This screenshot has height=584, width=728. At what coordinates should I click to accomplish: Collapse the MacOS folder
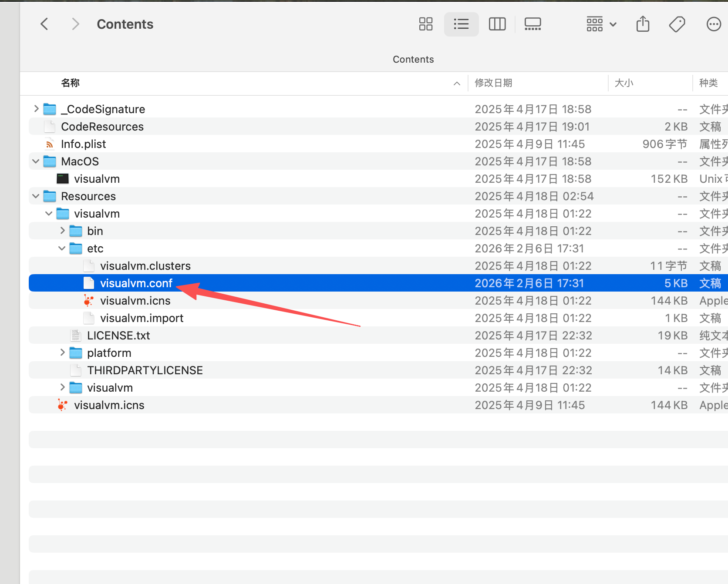click(36, 161)
